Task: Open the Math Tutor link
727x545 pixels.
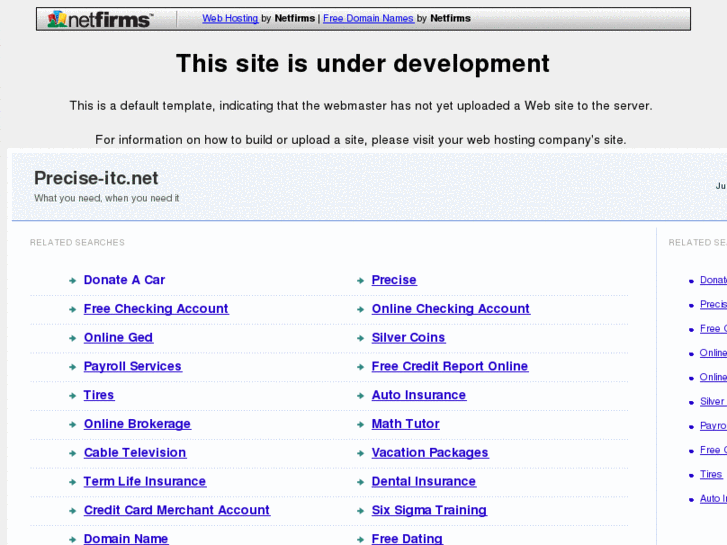Action: point(406,424)
